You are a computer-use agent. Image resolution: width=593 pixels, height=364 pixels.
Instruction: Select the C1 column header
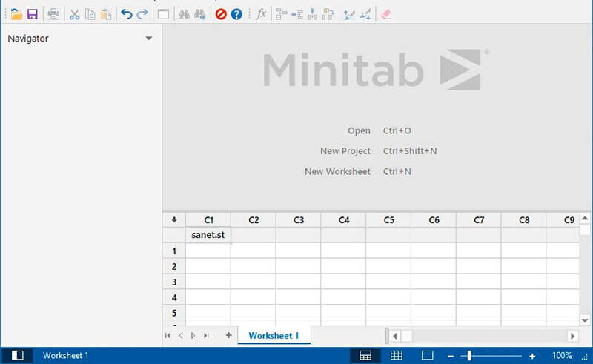[x=208, y=220]
